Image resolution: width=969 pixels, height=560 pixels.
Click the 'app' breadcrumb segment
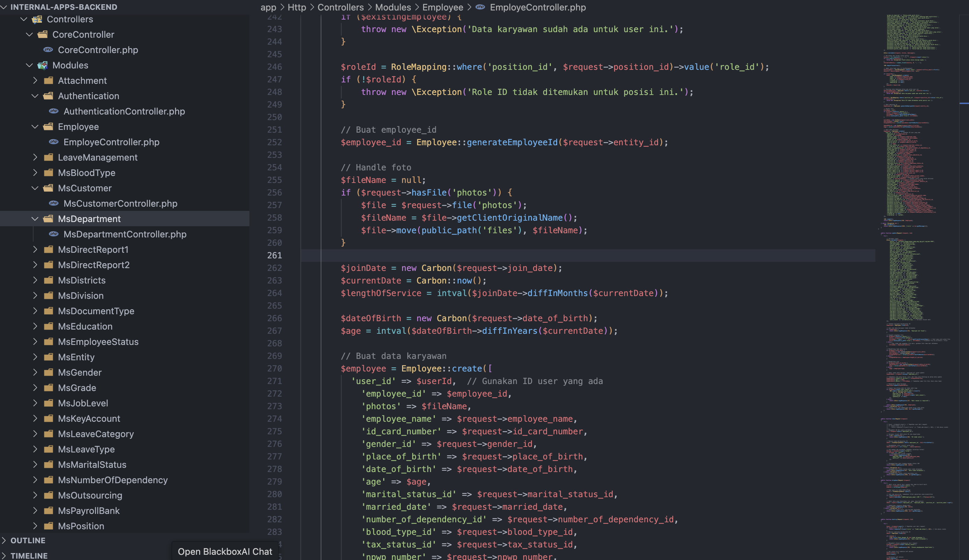coord(268,7)
